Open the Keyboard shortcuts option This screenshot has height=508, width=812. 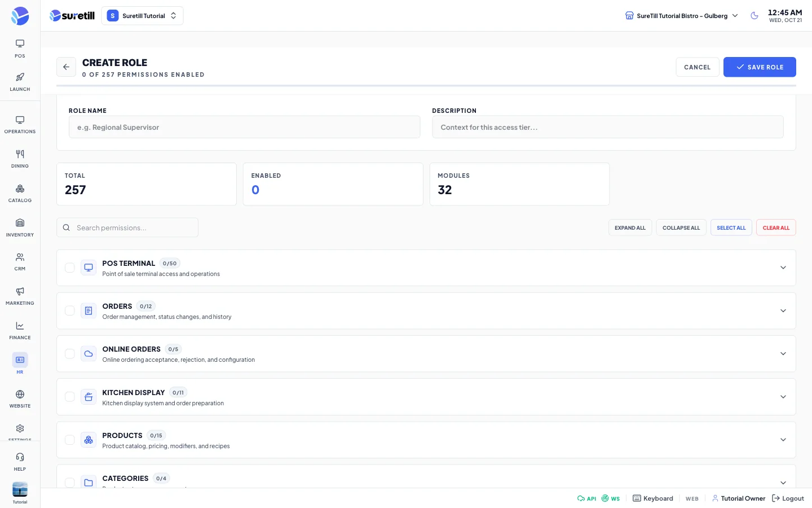(x=653, y=498)
